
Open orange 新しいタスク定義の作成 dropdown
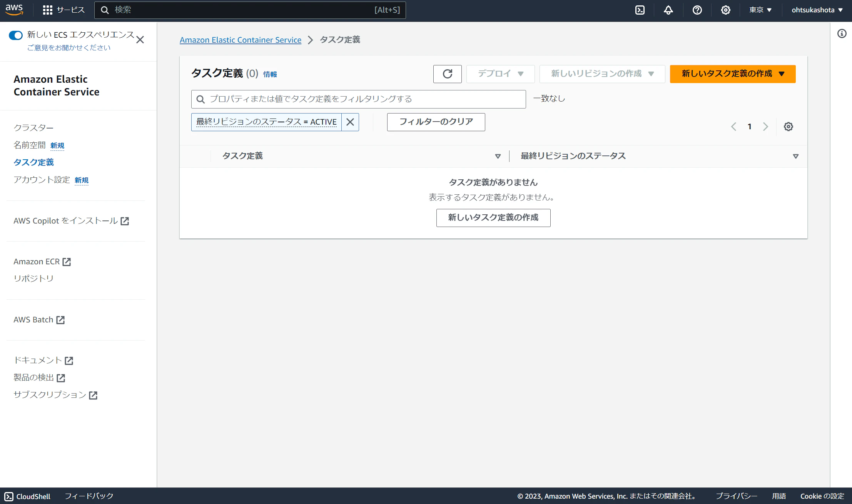coord(732,74)
